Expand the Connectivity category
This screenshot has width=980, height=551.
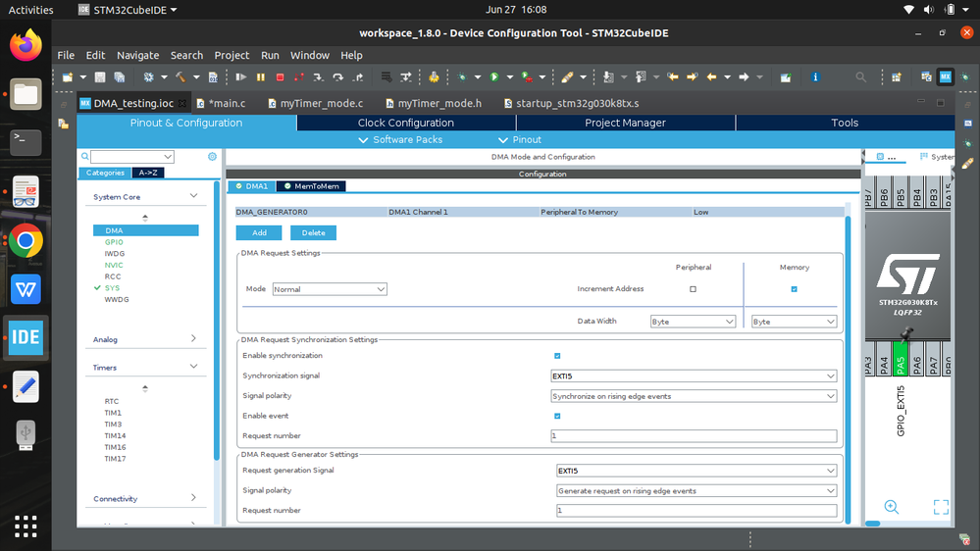point(193,498)
